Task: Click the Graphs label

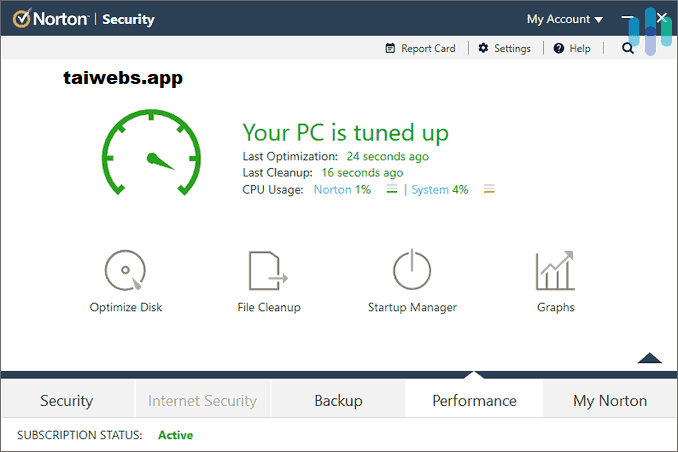Action: 556,307
